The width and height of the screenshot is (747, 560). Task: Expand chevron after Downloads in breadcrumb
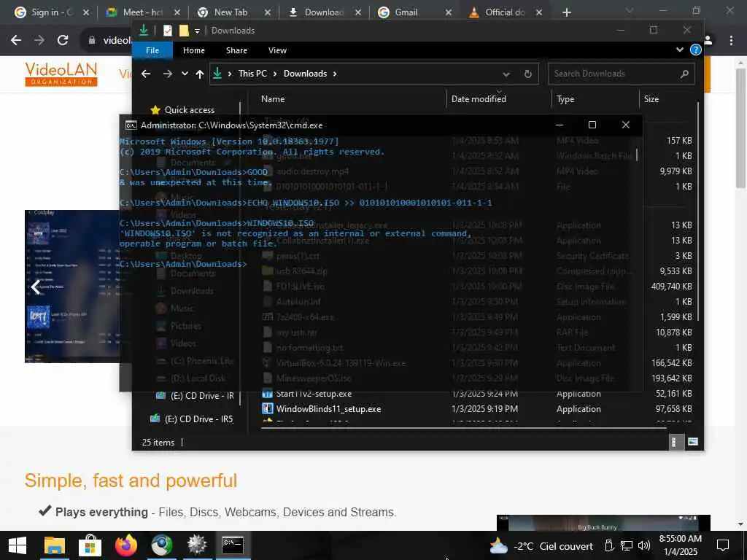tap(335, 74)
